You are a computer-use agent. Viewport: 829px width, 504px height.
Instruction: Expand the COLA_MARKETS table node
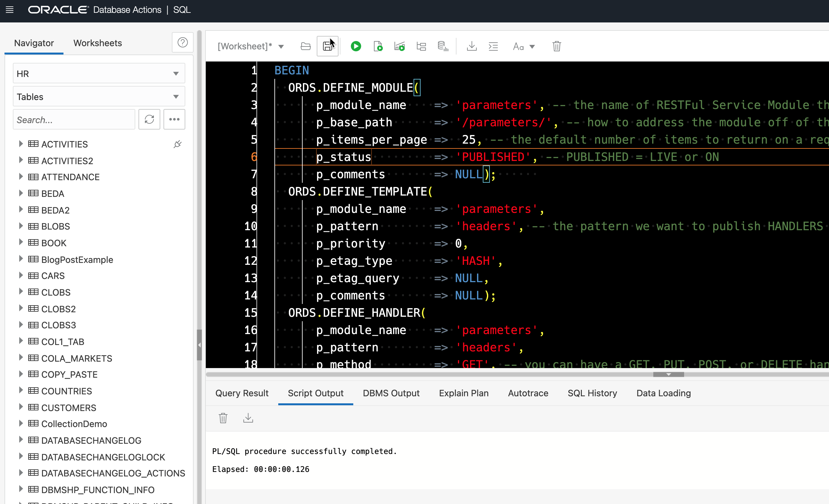(21, 358)
